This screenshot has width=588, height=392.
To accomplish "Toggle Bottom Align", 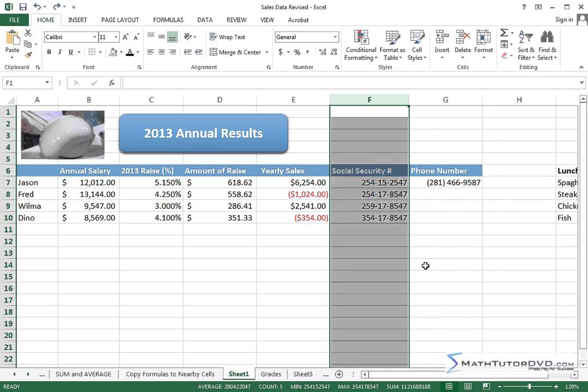I will coord(173,36).
